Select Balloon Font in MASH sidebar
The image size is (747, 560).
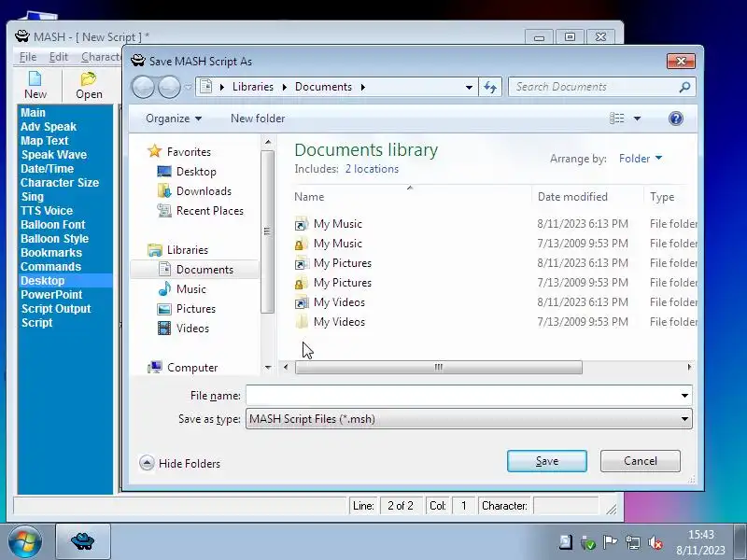[52, 225]
